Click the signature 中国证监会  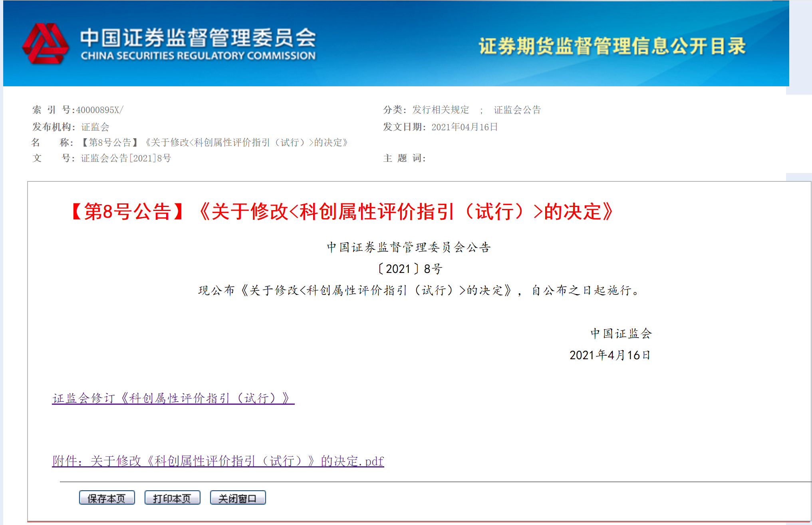pos(621,333)
